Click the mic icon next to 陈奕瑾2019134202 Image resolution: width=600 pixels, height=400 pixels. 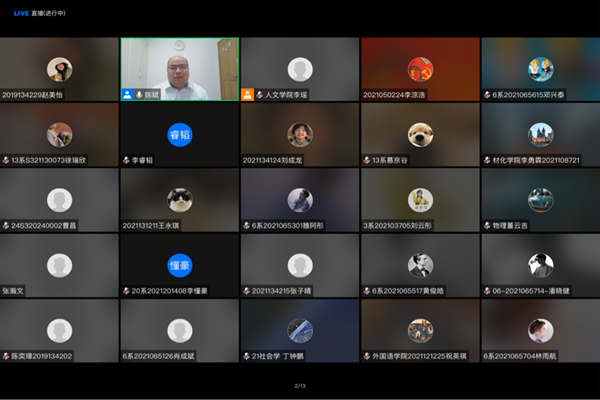click(x=6, y=355)
